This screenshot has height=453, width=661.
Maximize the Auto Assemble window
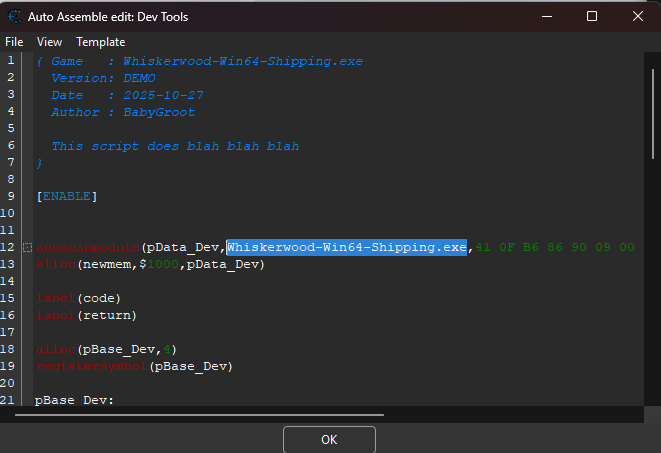point(592,16)
